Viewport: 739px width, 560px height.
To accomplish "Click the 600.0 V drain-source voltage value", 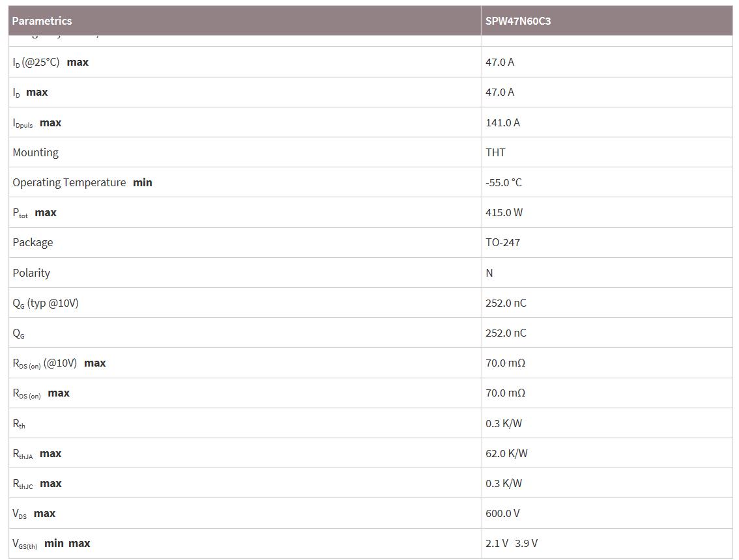I will click(502, 513).
